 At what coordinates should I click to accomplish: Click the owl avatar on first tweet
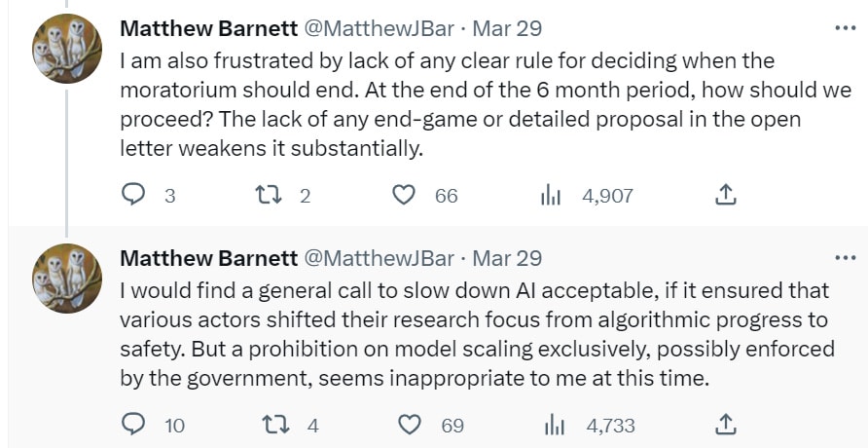(67, 49)
